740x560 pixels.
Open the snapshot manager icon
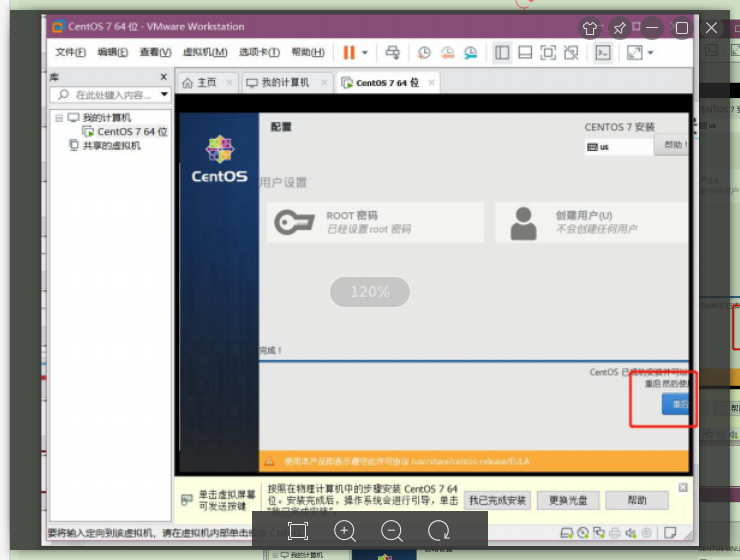pos(470,52)
